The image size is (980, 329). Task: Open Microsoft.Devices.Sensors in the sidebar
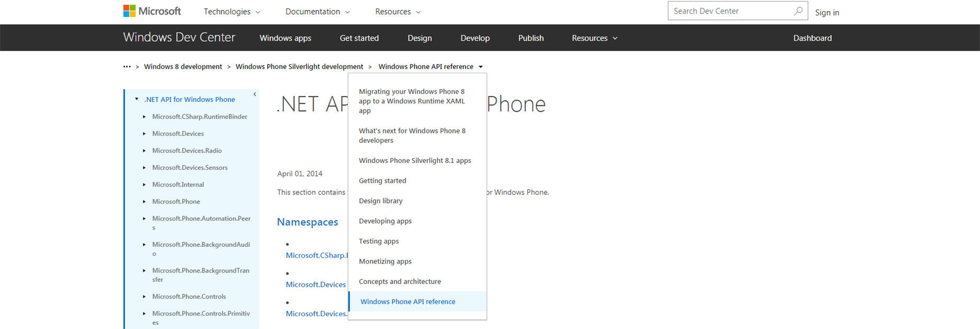pos(190,168)
